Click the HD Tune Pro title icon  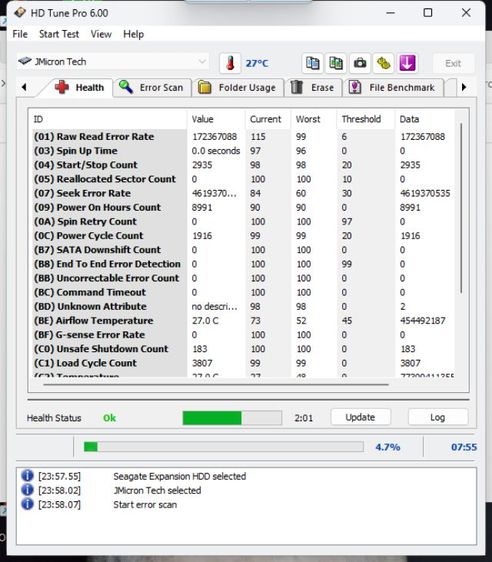tap(20, 13)
